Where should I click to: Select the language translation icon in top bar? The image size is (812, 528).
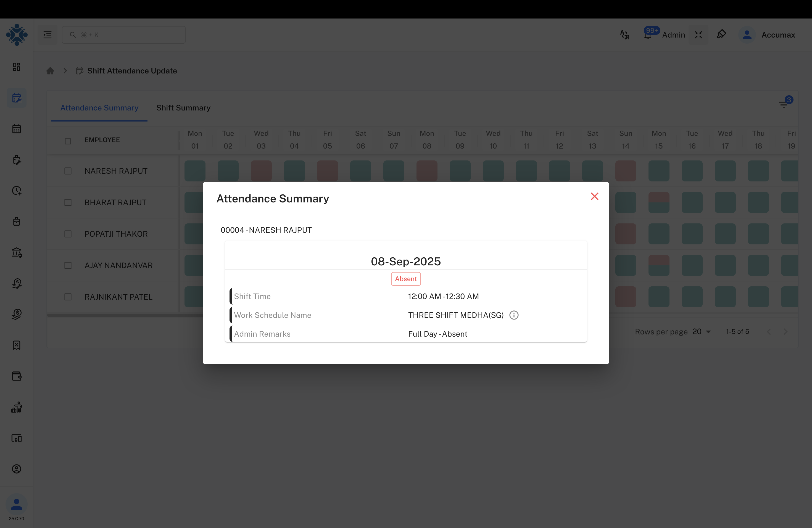[624, 35]
